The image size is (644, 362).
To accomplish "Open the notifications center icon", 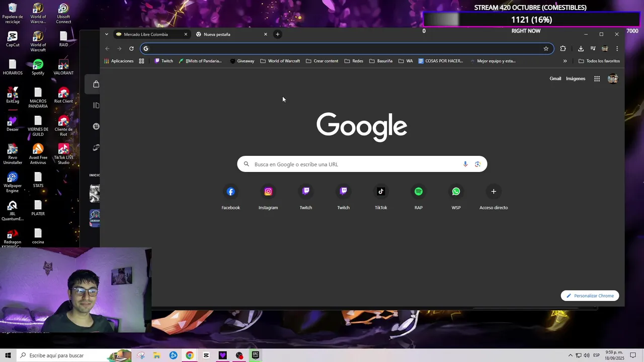I will coord(633,355).
